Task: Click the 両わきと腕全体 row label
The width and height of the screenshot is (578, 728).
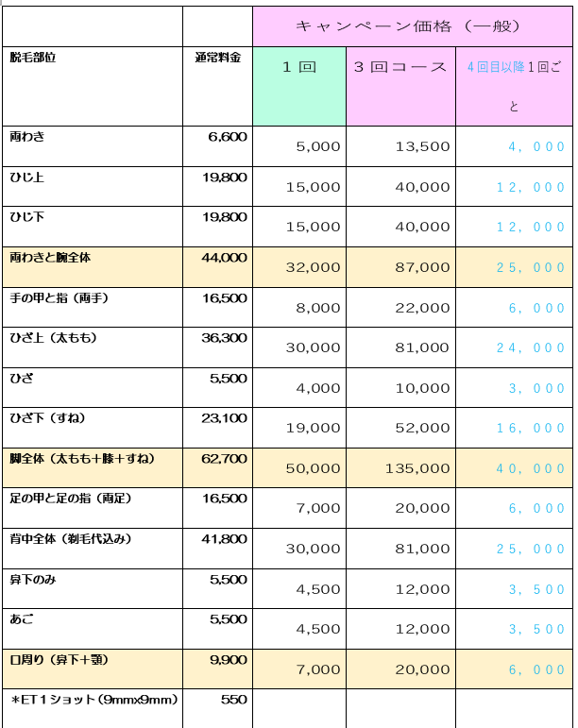Action: 50,257
